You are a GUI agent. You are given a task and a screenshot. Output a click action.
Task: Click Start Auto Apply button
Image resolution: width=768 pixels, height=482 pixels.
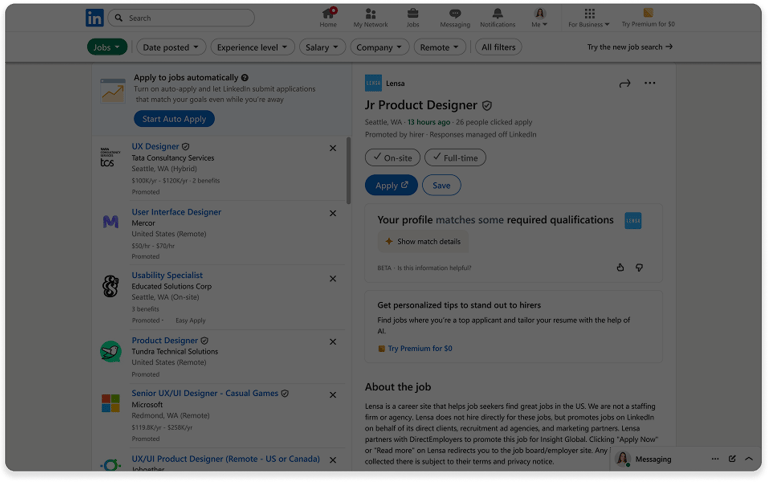pyautogui.click(x=174, y=119)
